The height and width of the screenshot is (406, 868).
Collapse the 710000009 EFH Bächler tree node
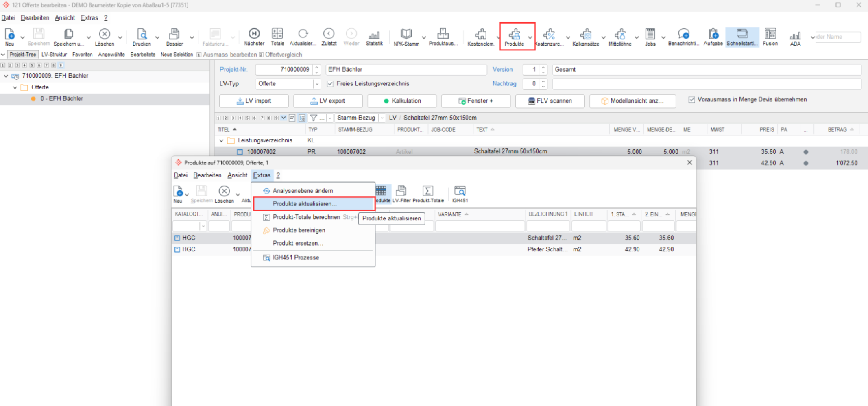point(6,76)
